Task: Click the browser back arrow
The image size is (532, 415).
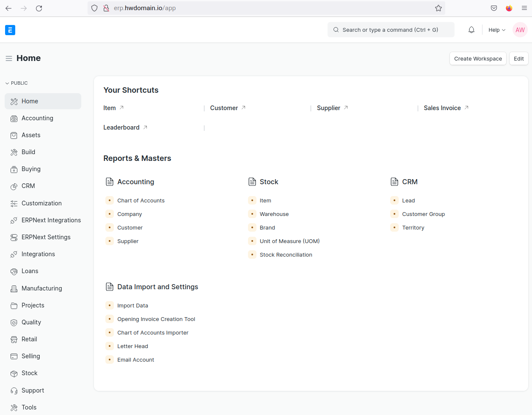Action: point(8,8)
